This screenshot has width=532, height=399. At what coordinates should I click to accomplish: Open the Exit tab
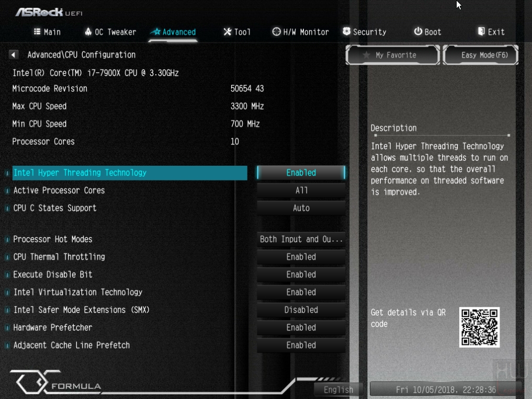pos(491,32)
